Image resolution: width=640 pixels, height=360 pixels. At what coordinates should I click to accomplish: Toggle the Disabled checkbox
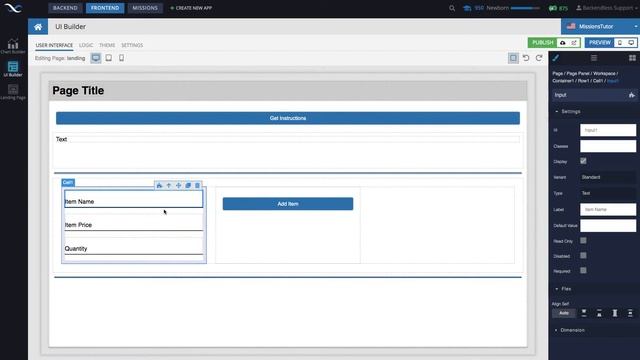(583, 256)
